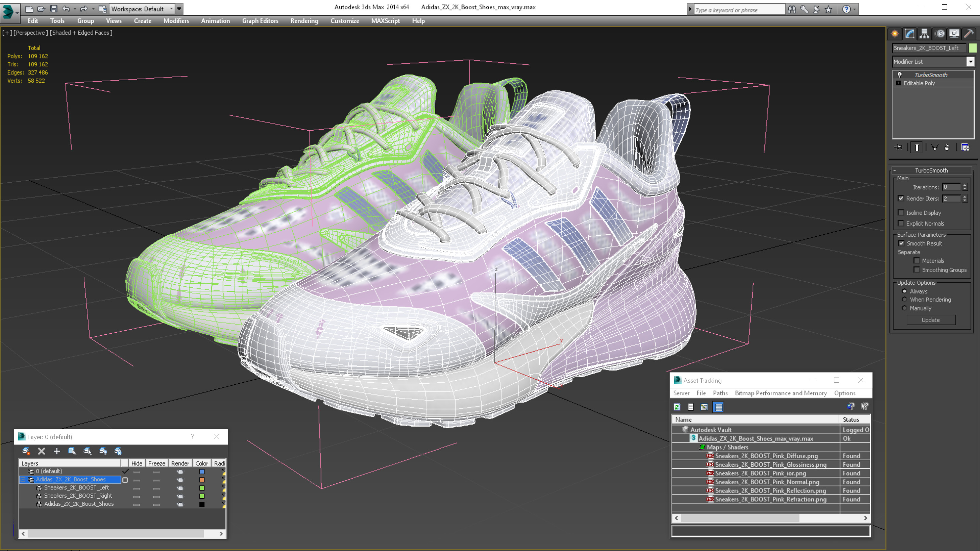The width and height of the screenshot is (980, 551).
Task: Open the Create command panel tab
Action: [x=895, y=33]
